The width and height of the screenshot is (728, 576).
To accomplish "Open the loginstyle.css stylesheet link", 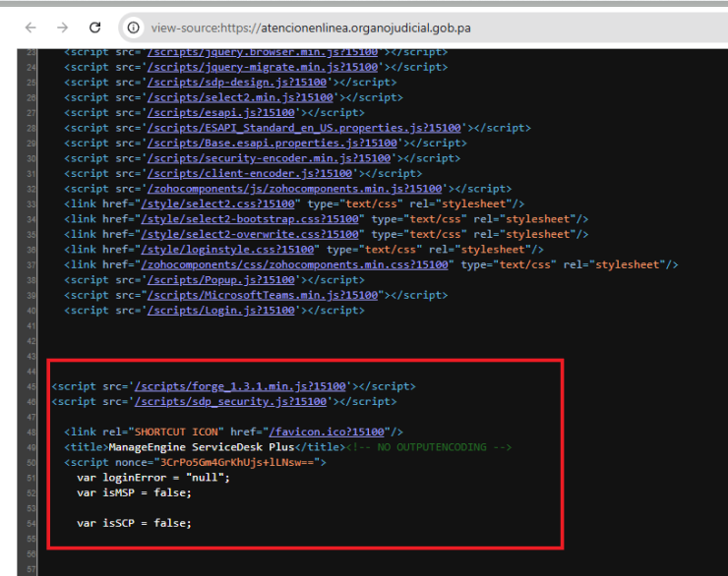I will tap(227, 250).
